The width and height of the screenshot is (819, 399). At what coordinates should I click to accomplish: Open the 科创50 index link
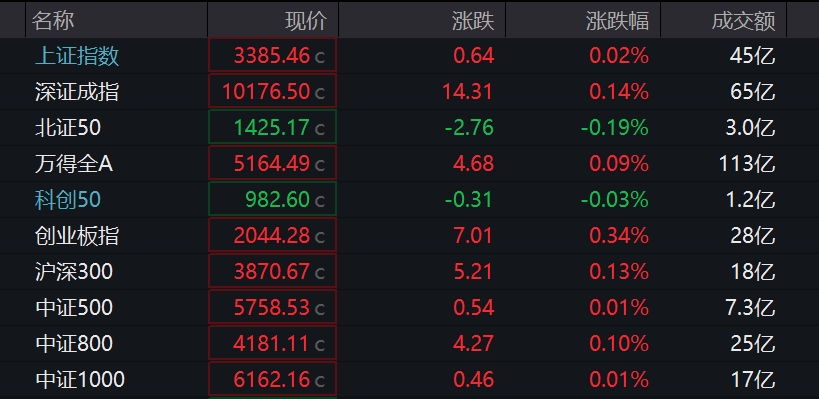68,200
